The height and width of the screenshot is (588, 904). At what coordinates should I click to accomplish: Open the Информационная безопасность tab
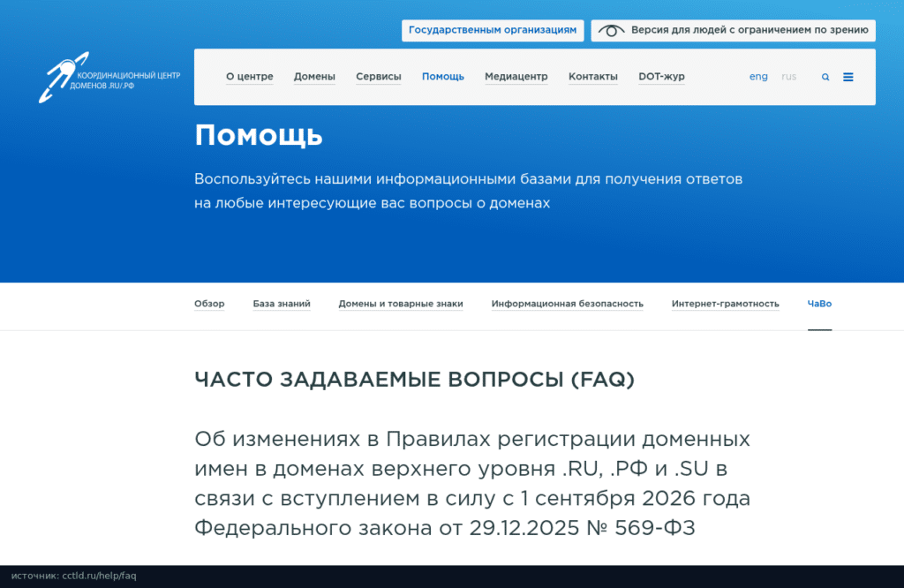point(568,304)
